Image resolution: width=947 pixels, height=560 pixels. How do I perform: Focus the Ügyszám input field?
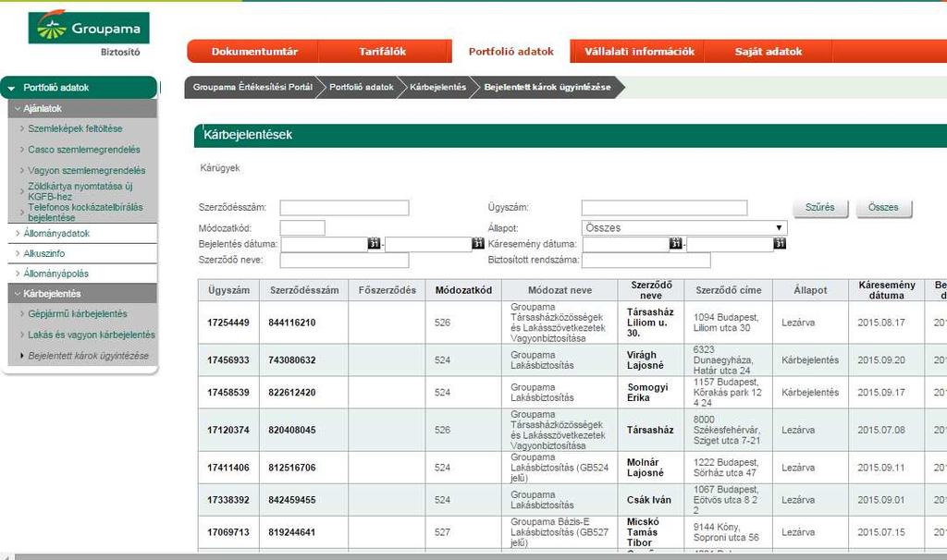pyautogui.click(x=664, y=208)
